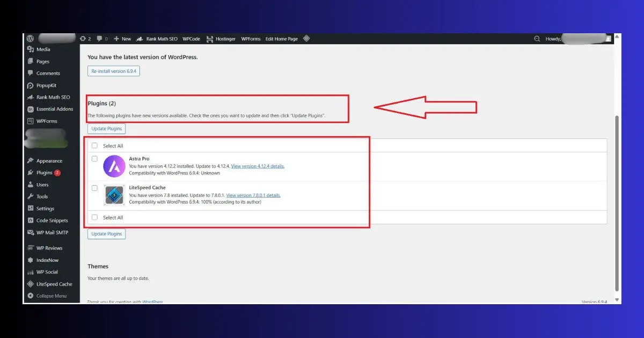Open the New item menu in admin bar
The image size is (644, 338).
coord(122,39)
